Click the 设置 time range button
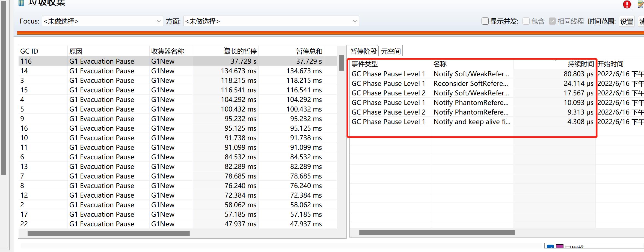 [627, 21]
